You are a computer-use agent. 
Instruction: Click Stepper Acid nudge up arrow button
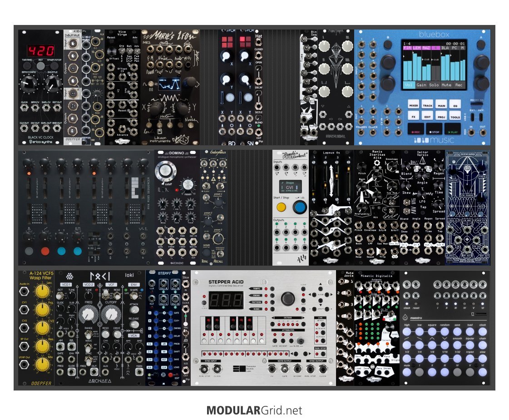coord(321,288)
